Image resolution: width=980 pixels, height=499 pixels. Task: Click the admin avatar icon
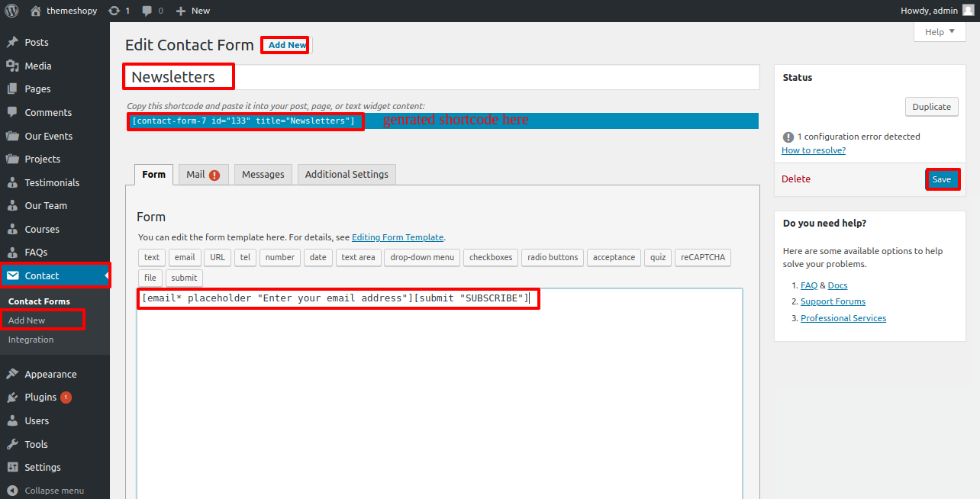click(968, 11)
